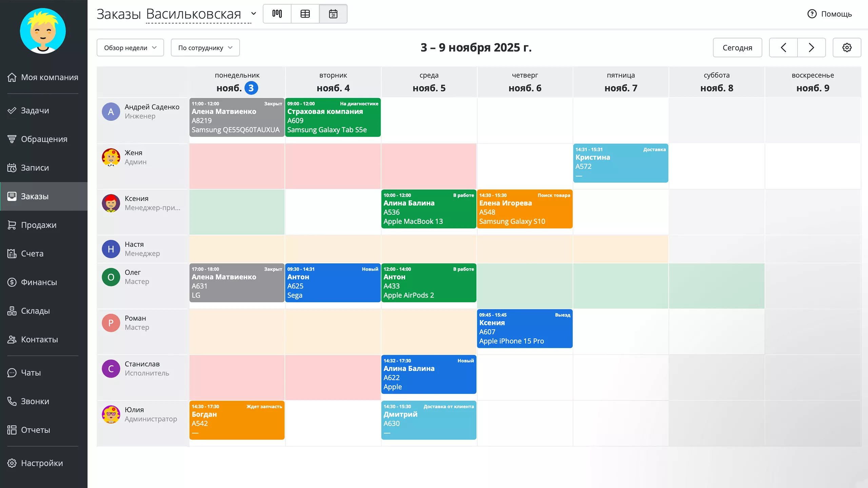The width and height of the screenshot is (868, 488).
Task: Open calendar settings gear icon
Action: pos(847,47)
